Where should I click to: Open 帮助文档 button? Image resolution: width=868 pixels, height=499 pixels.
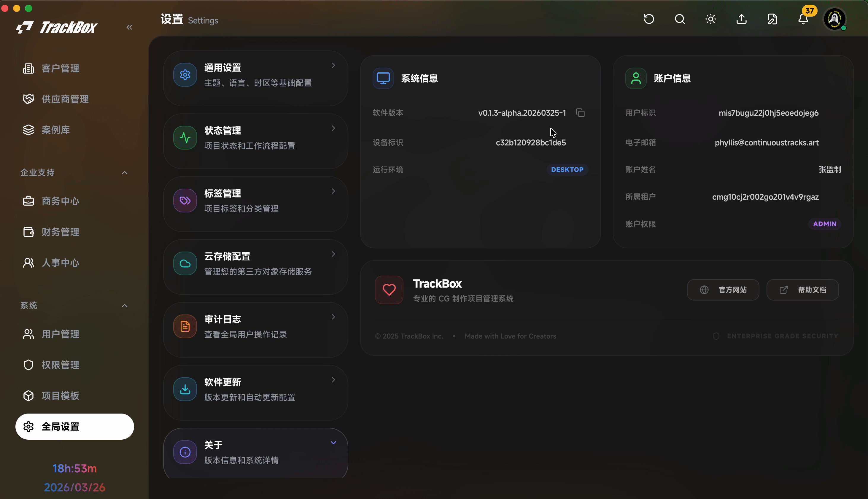click(x=802, y=290)
